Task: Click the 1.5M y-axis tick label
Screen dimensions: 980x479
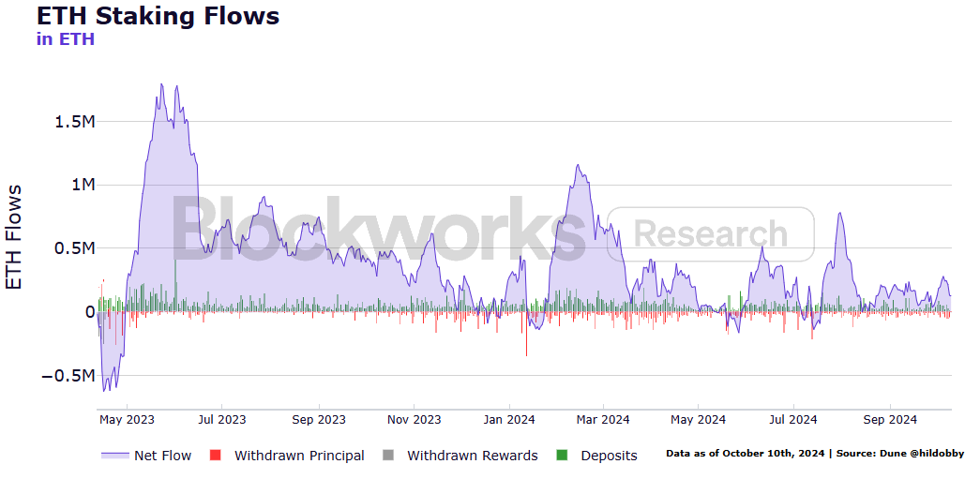Action: pyautogui.click(x=74, y=121)
